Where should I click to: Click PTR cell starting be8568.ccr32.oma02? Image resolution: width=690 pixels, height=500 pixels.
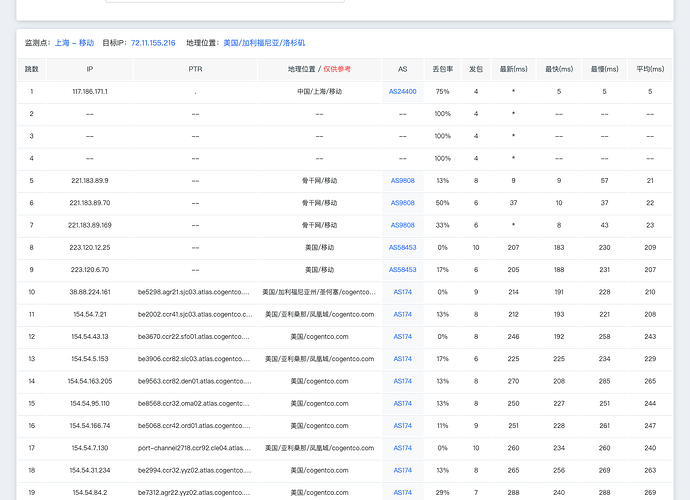[194, 403]
